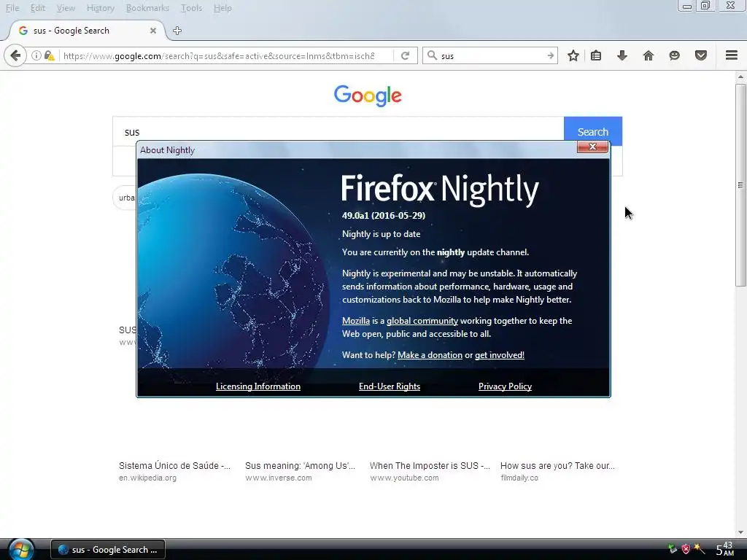Open the Help menu
Image resolution: width=747 pixels, height=560 pixels.
coord(222,8)
